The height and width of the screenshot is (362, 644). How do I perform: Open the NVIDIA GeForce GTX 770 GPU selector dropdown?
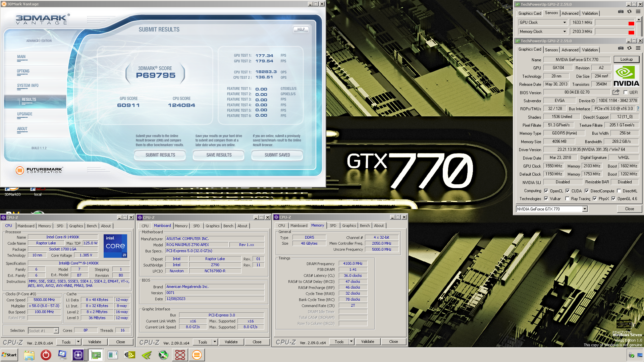coord(585,209)
